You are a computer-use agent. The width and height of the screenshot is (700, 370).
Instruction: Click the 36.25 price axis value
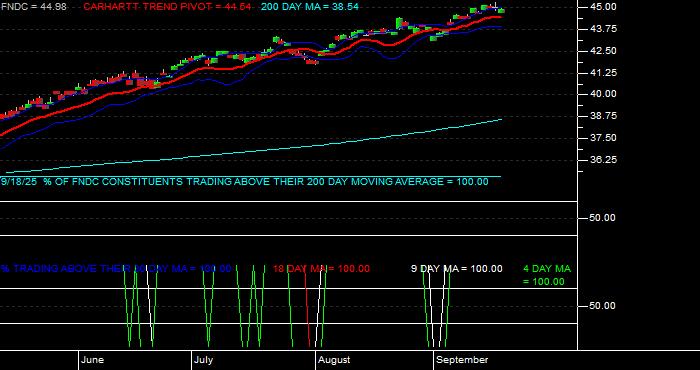coord(604,160)
